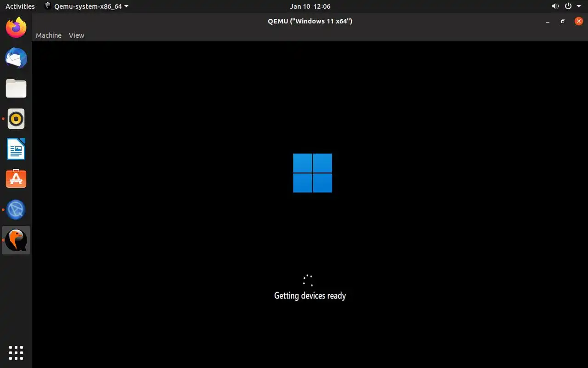The width and height of the screenshot is (588, 368).
Task: Click the blue globe app in dock
Action: [16, 209]
